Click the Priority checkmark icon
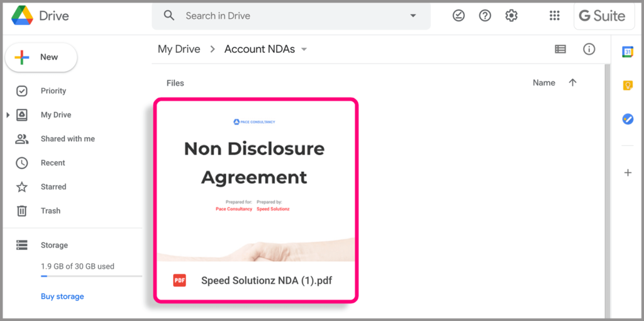The width and height of the screenshot is (644, 321). [x=22, y=91]
